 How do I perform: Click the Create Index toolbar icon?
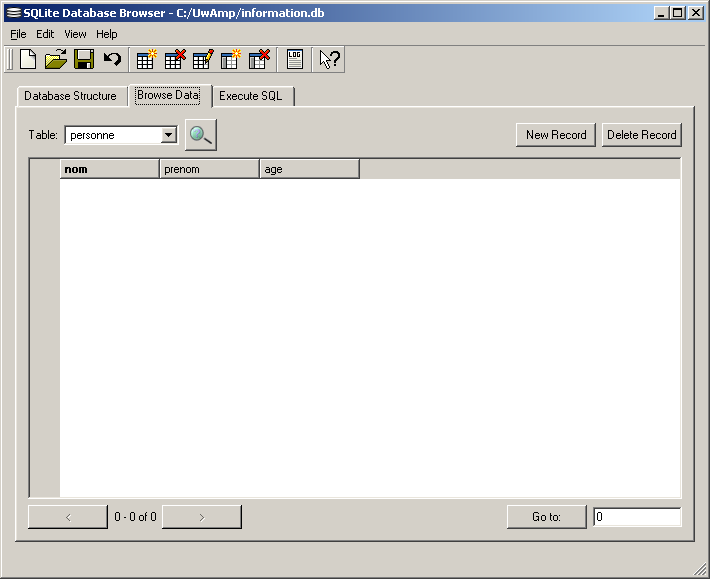pos(231,60)
